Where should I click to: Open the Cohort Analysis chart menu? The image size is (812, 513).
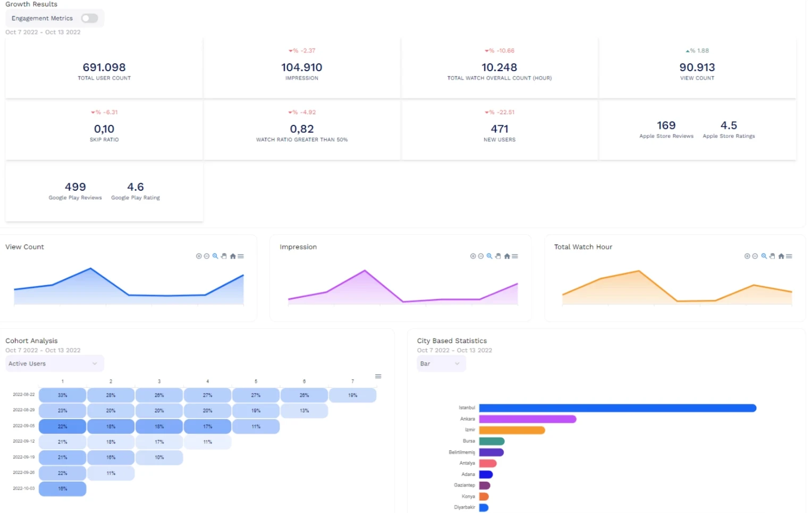pos(378,377)
